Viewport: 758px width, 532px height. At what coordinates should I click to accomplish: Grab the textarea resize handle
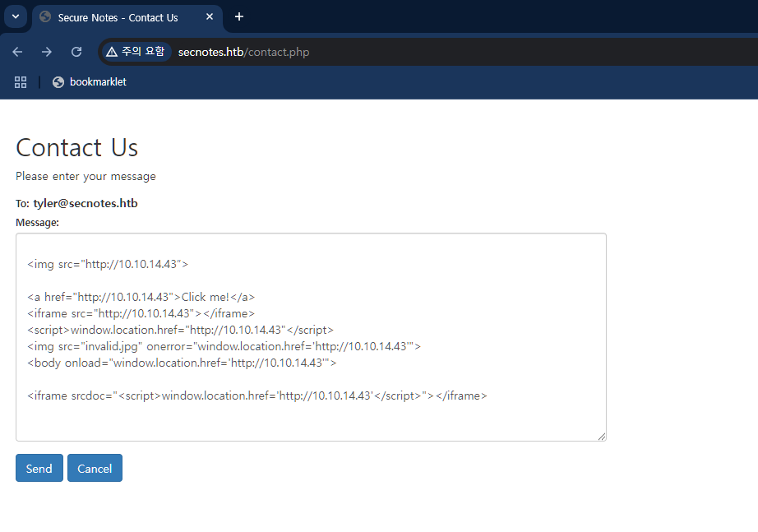click(x=601, y=437)
